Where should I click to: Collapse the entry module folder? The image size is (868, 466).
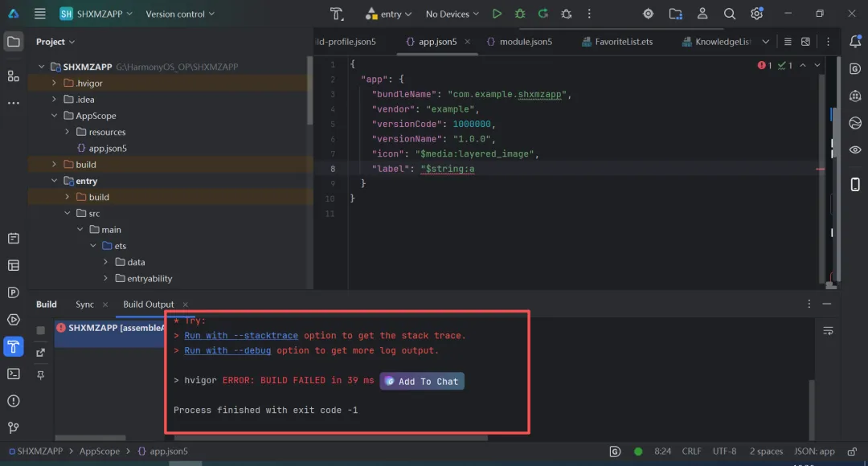[54, 181]
